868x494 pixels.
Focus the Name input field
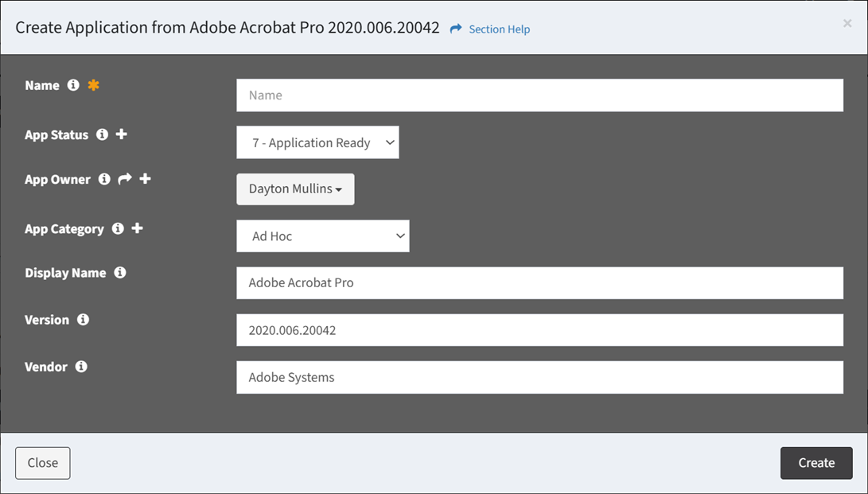click(539, 95)
